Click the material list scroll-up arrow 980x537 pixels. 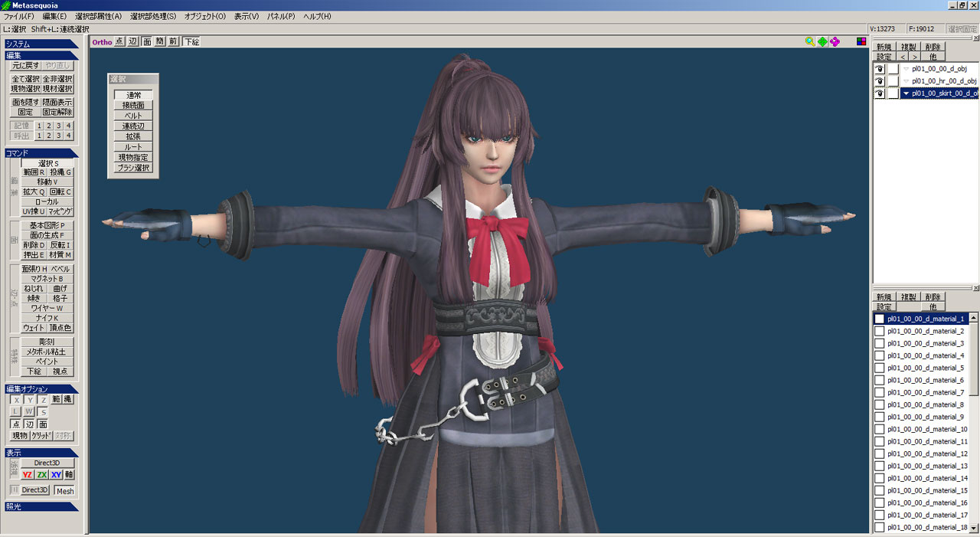[x=974, y=317]
